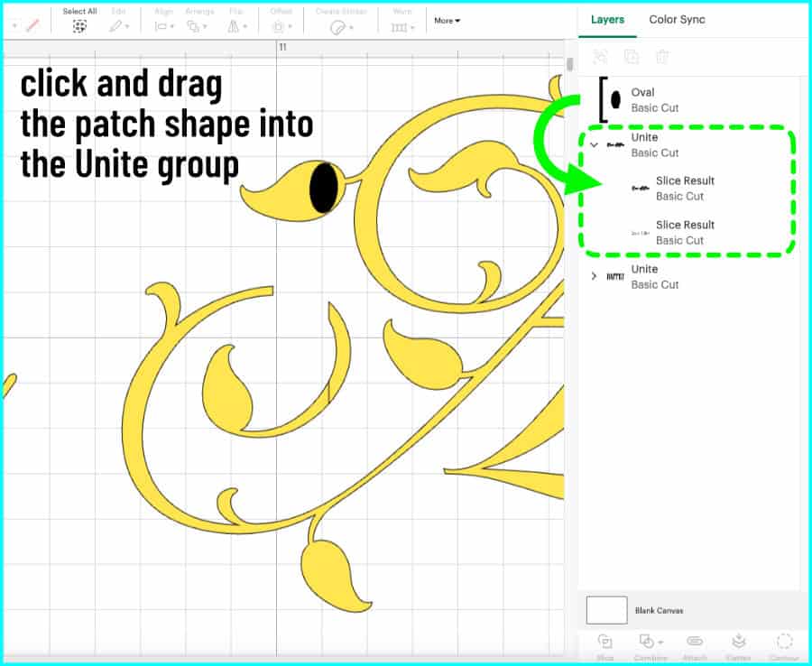
Task: Open the Offset dropdown arrow
Action: 290,27
